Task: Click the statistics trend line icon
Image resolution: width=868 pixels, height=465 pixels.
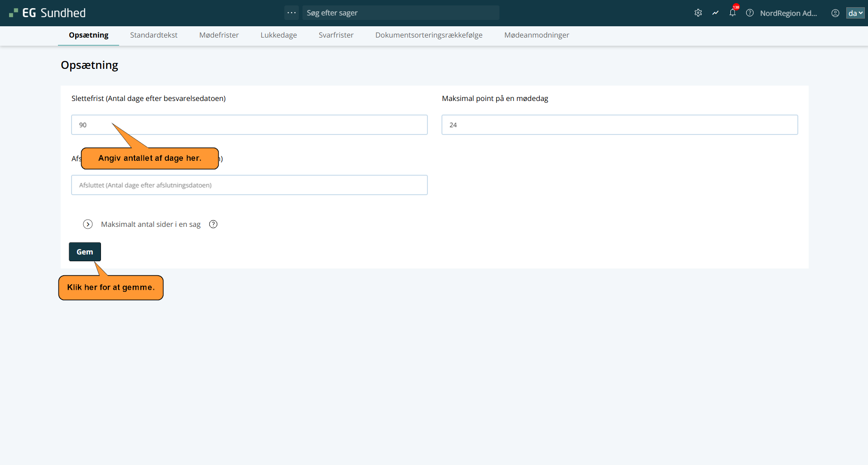Action: click(x=715, y=13)
